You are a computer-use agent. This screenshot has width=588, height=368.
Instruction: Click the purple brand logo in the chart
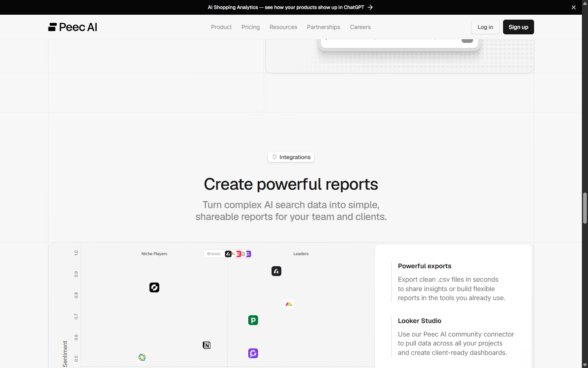[x=253, y=353]
